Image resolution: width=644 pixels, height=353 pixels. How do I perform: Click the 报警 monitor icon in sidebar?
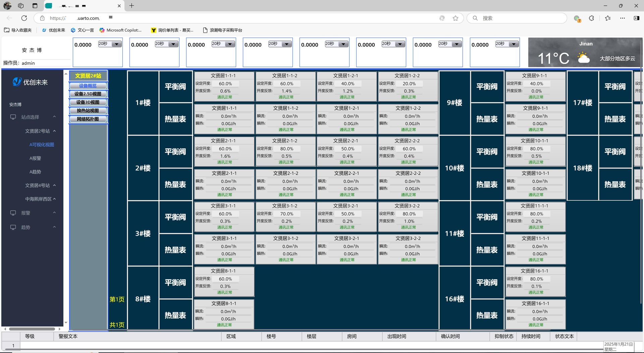coord(13,213)
